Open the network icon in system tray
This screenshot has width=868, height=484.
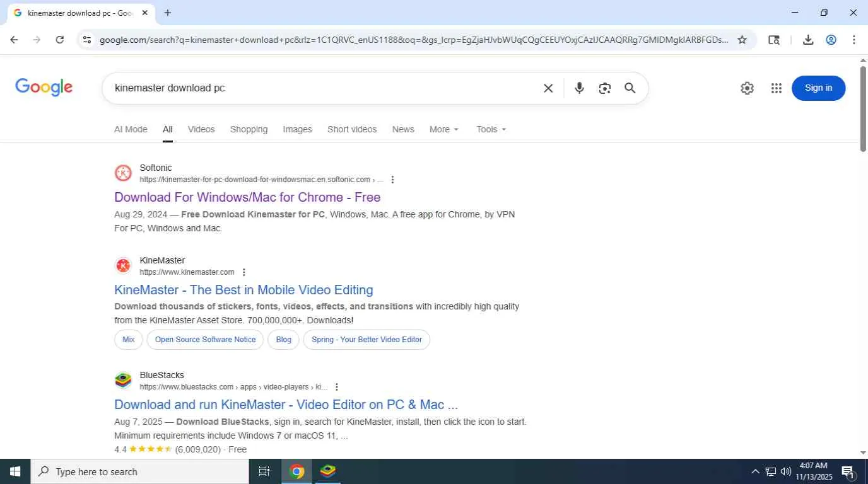click(771, 471)
